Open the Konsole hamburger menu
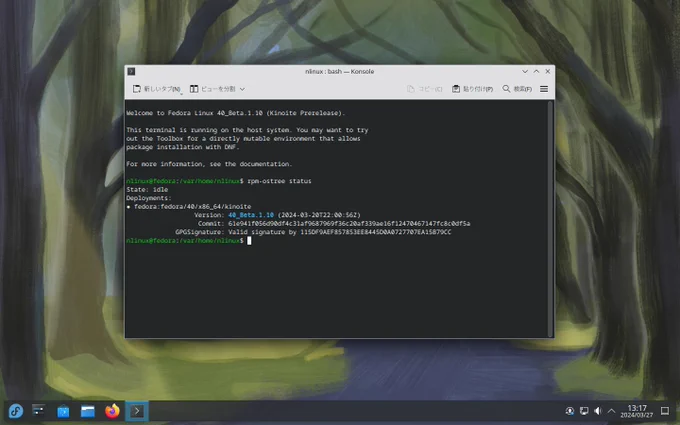 click(544, 89)
